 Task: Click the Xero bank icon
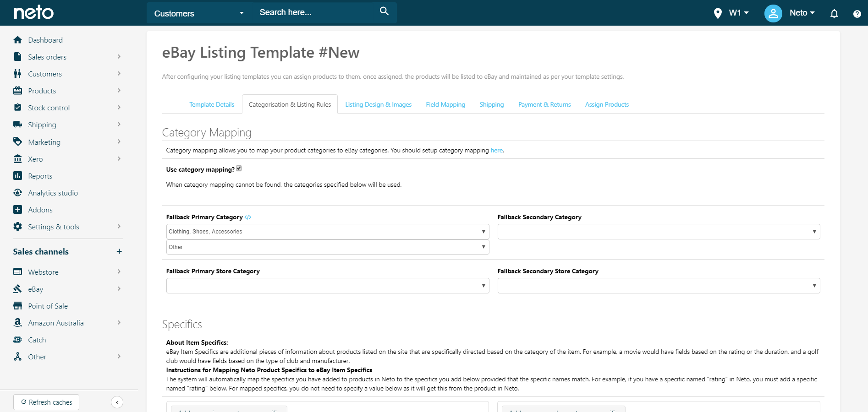click(18, 159)
